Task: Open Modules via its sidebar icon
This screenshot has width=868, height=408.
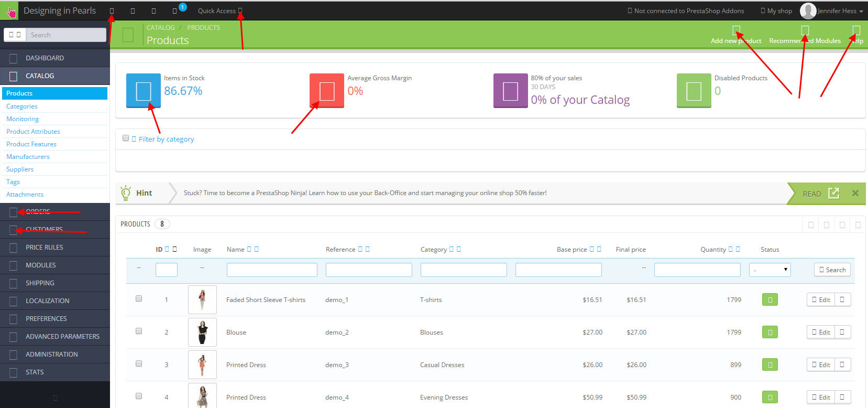Action: click(14, 265)
